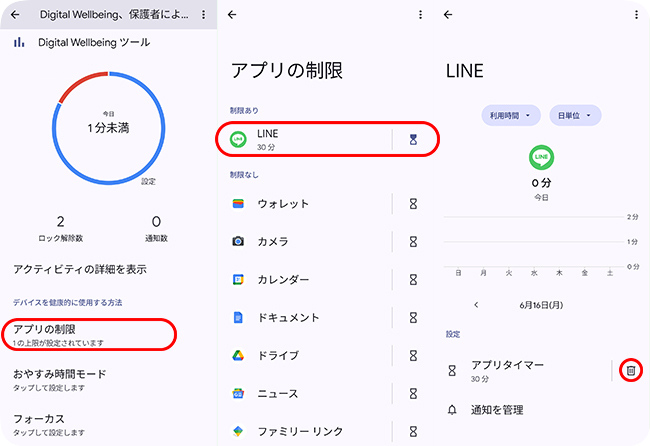The height and width of the screenshot is (446, 650).
Task: Open カレンダー app name
Action: pos(283,280)
